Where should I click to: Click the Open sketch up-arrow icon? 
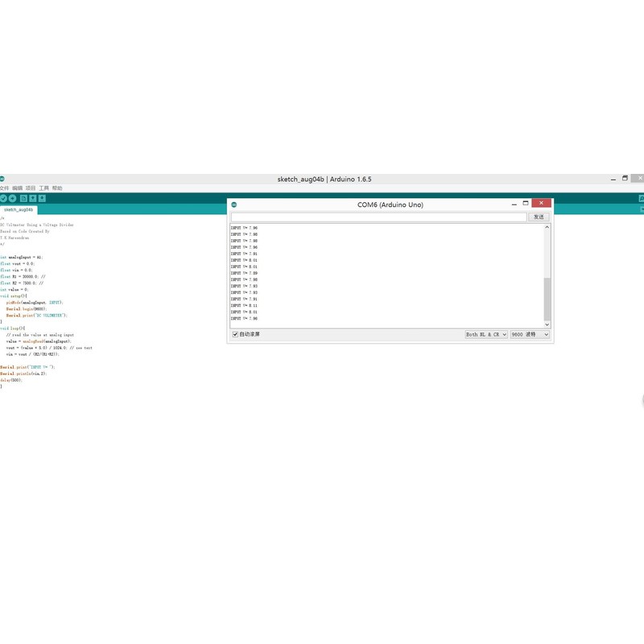[33, 199]
